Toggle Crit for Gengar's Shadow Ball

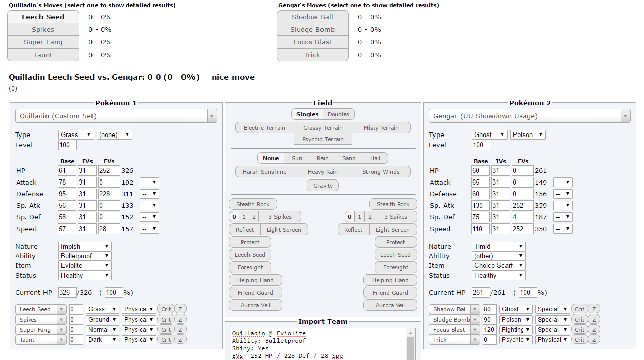point(579,309)
